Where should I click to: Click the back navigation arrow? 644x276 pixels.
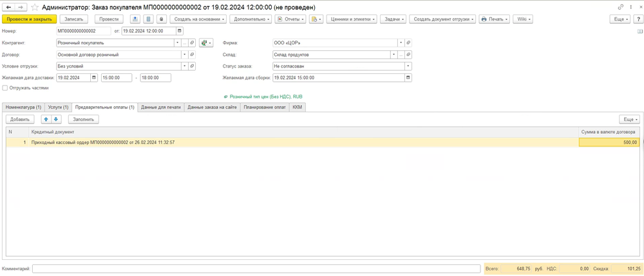[x=9, y=7]
